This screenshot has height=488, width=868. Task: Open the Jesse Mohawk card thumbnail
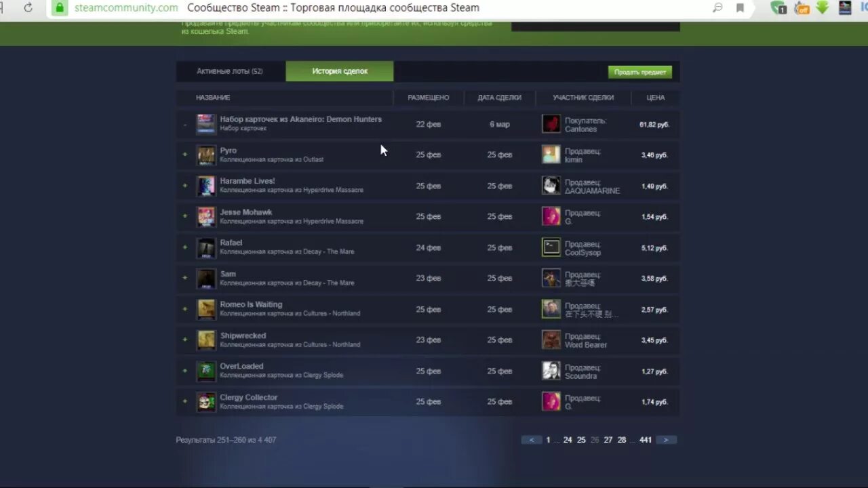point(206,216)
